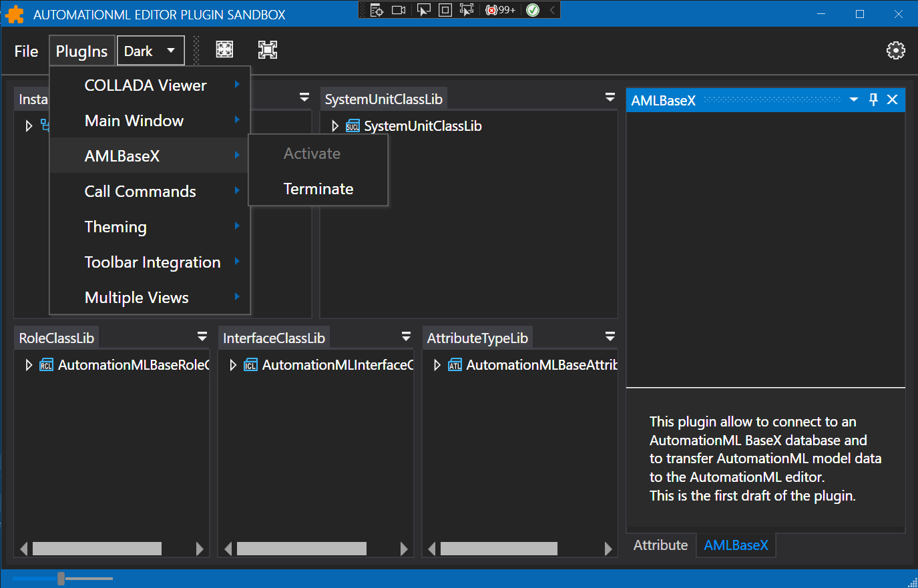Open the 99+ binding failures indicator

click(501, 10)
